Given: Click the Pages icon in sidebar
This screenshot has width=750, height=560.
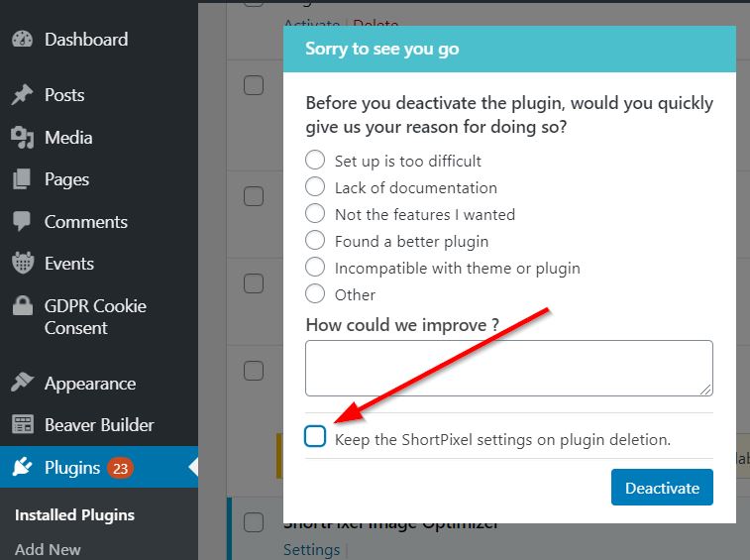Looking at the screenshot, I should click(22, 179).
